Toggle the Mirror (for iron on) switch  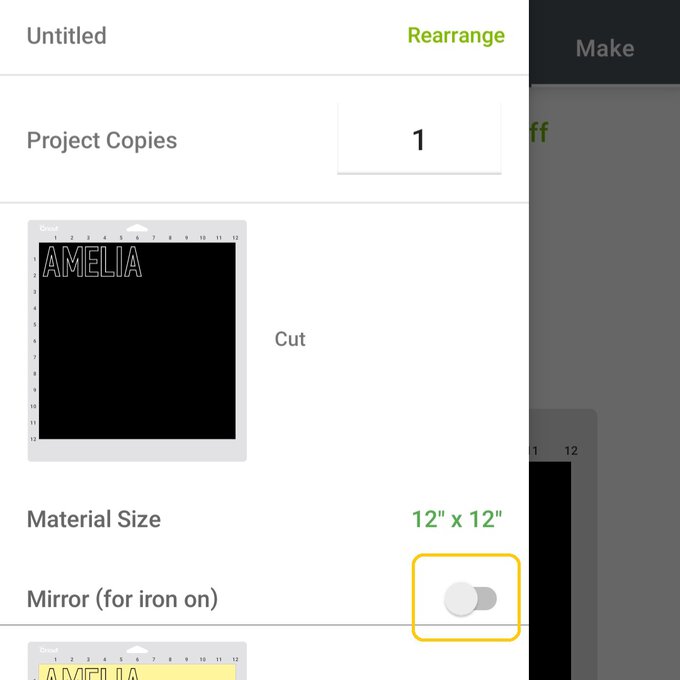point(469,599)
